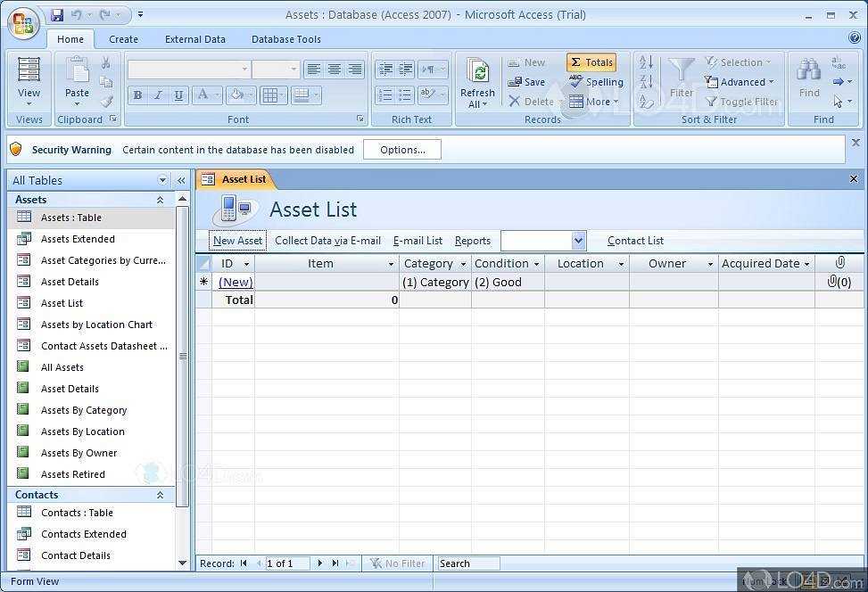Click the security warning Options button

(x=401, y=149)
